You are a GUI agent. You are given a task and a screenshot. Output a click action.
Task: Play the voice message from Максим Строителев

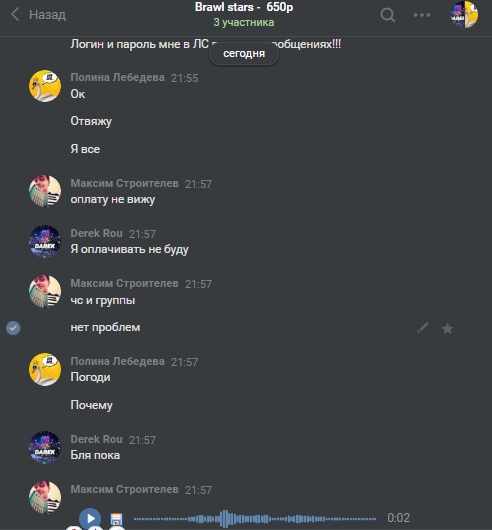click(90, 518)
